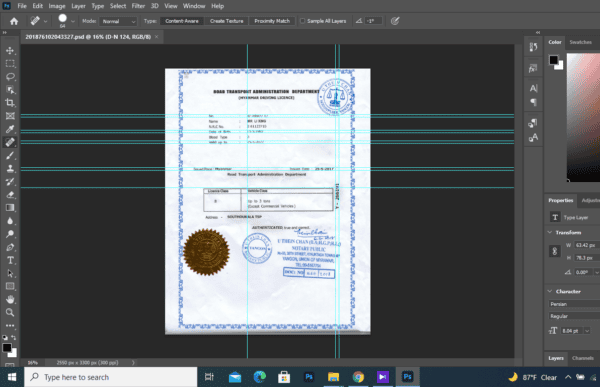The image size is (600, 387).
Task: Select the Eyedropper tool
Action: point(10,129)
